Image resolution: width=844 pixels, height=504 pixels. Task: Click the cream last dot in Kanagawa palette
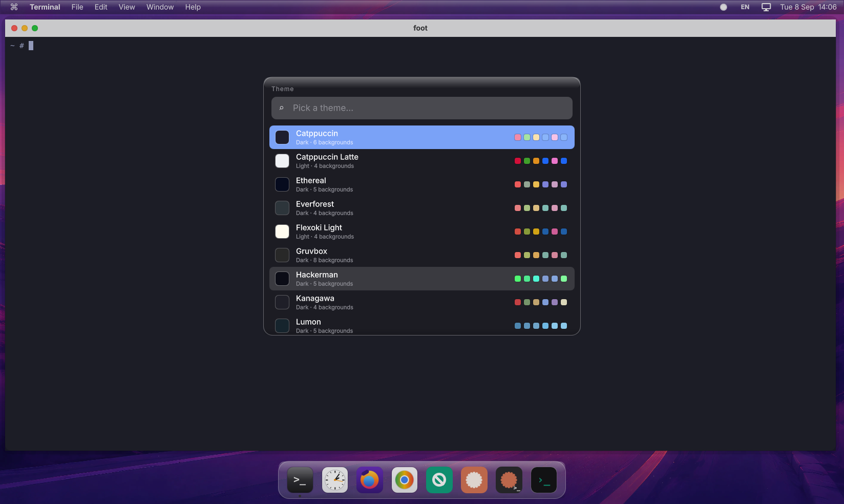564,302
